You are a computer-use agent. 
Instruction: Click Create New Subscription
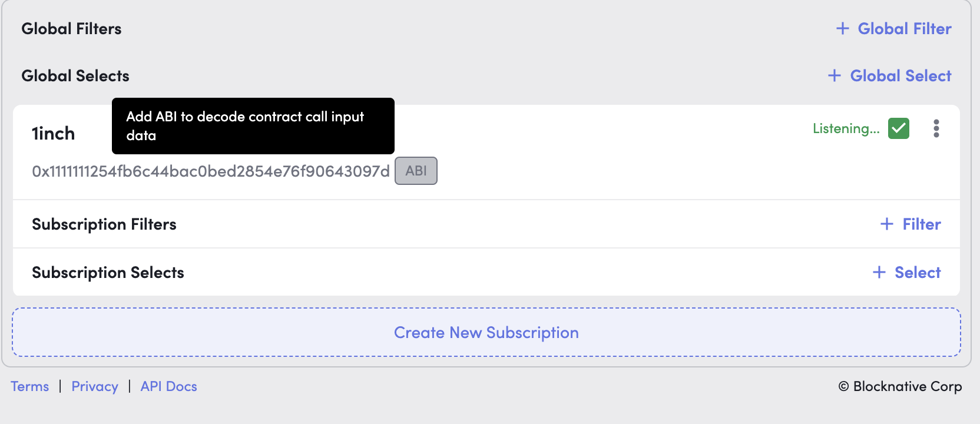pos(486,332)
